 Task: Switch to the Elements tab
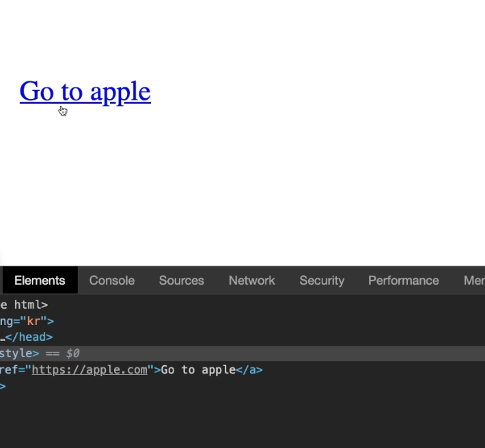pyautogui.click(x=40, y=281)
